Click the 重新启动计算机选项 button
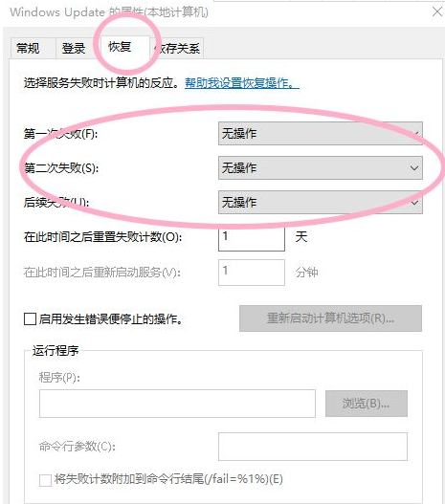This screenshot has height=504, width=445. tap(330, 318)
